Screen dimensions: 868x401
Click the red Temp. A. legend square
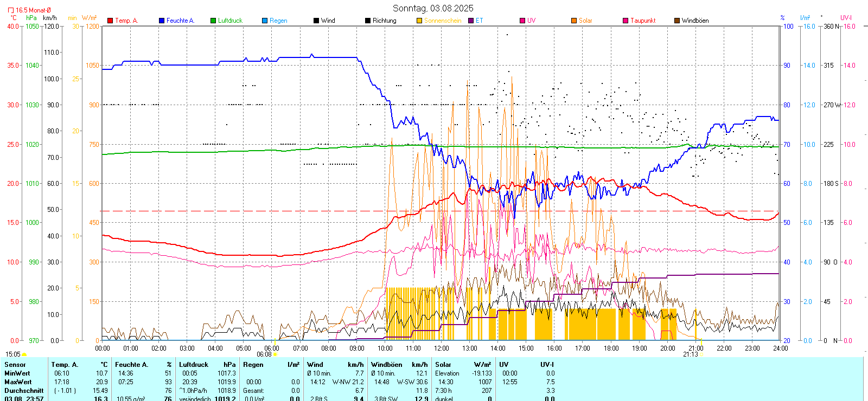(x=110, y=21)
